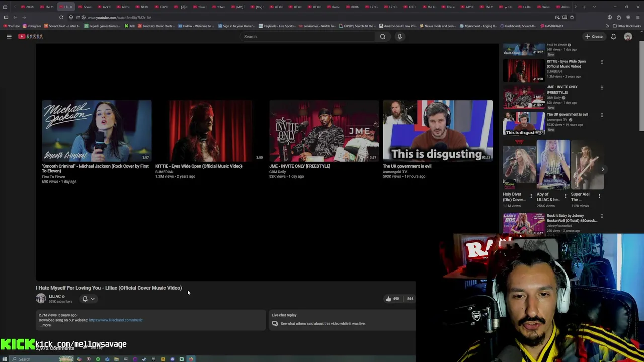Click the browser address bar URL
This screenshot has width=644, height=362.
tap(119, 17)
